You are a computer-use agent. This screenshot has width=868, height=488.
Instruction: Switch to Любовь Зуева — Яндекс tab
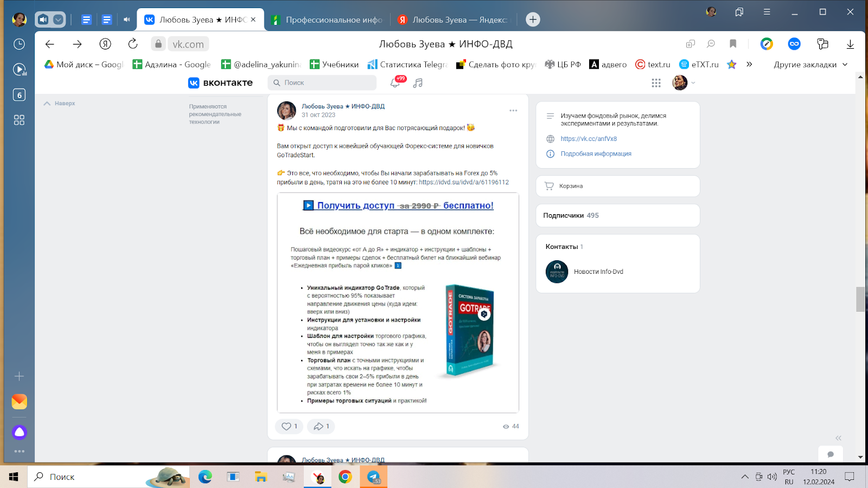[455, 20]
